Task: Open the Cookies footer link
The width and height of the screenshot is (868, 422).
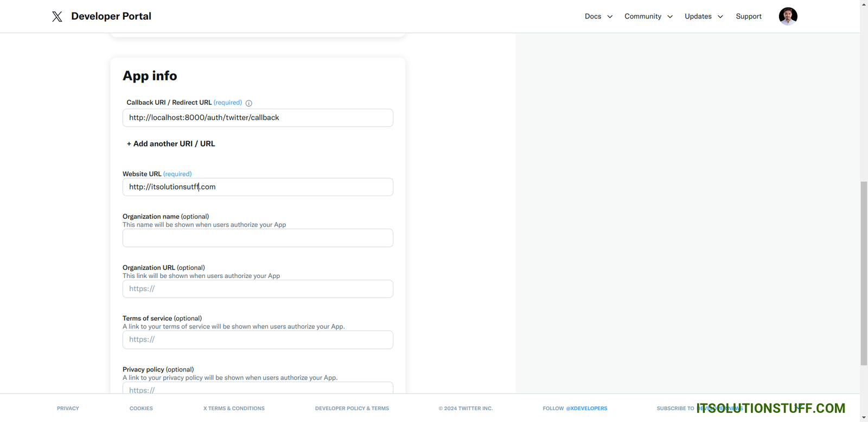Action: click(x=141, y=408)
